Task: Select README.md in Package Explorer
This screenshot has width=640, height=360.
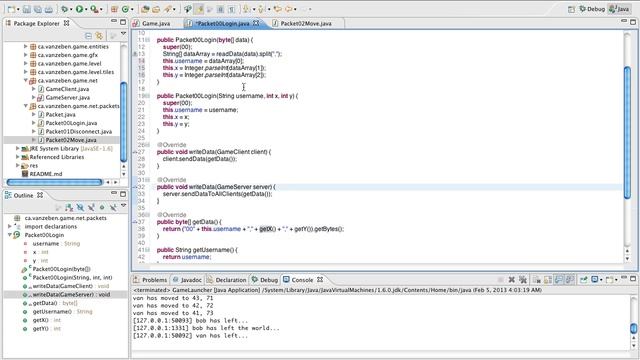Action: tap(46, 174)
